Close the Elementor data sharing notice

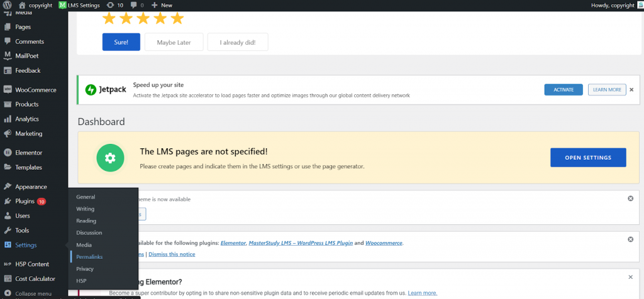pos(630,277)
